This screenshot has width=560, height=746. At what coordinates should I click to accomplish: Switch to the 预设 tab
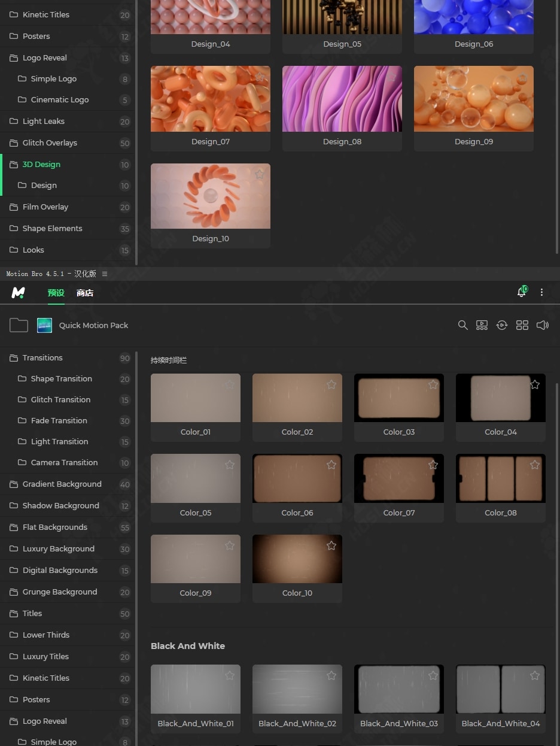coord(56,293)
